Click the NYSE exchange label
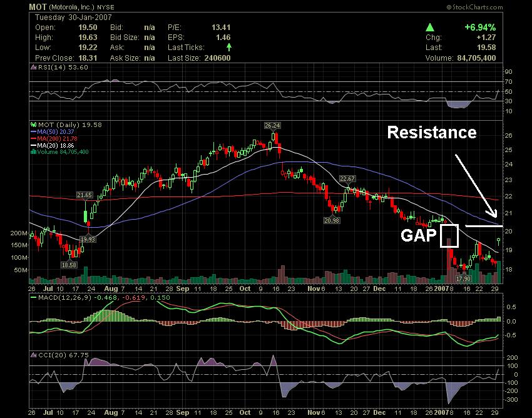This screenshot has width=532, height=418. pyautogui.click(x=105, y=7)
